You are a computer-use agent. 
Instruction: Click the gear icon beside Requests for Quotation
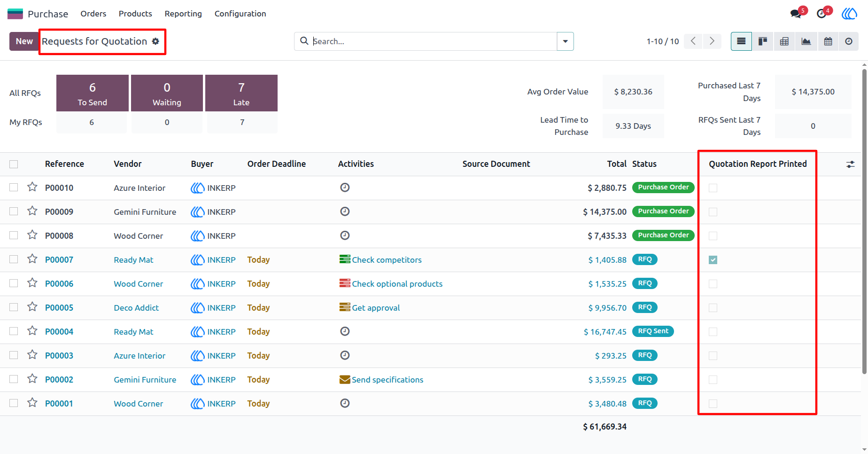pyautogui.click(x=155, y=41)
